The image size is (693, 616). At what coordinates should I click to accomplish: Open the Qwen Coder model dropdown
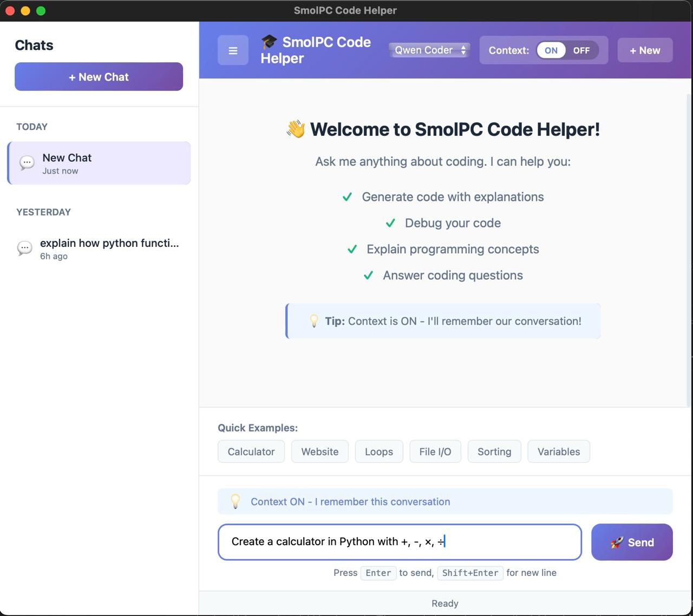(429, 50)
